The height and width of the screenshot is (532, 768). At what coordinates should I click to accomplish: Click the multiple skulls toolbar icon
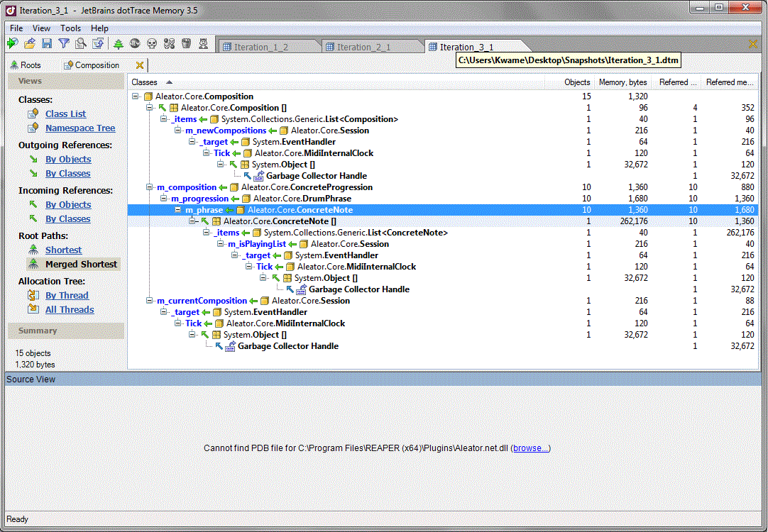click(170, 44)
